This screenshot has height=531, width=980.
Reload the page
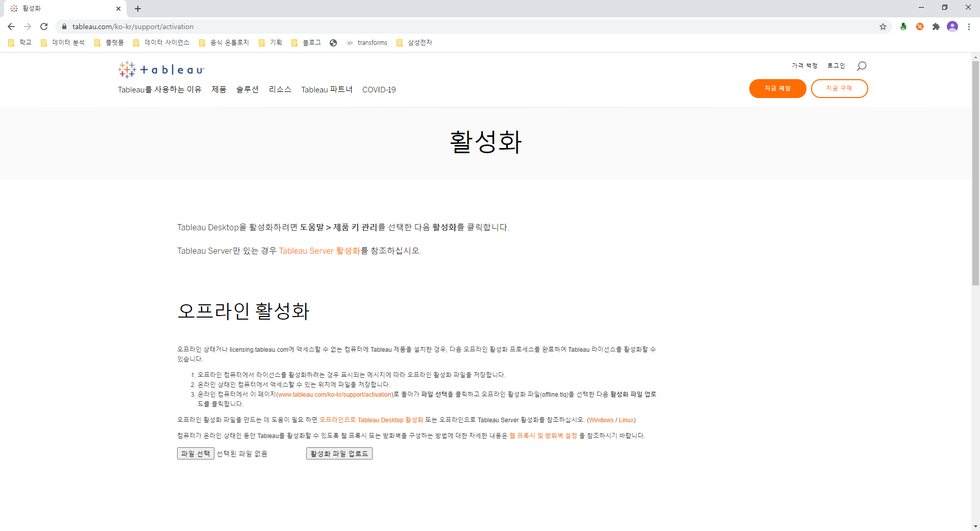[44, 27]
